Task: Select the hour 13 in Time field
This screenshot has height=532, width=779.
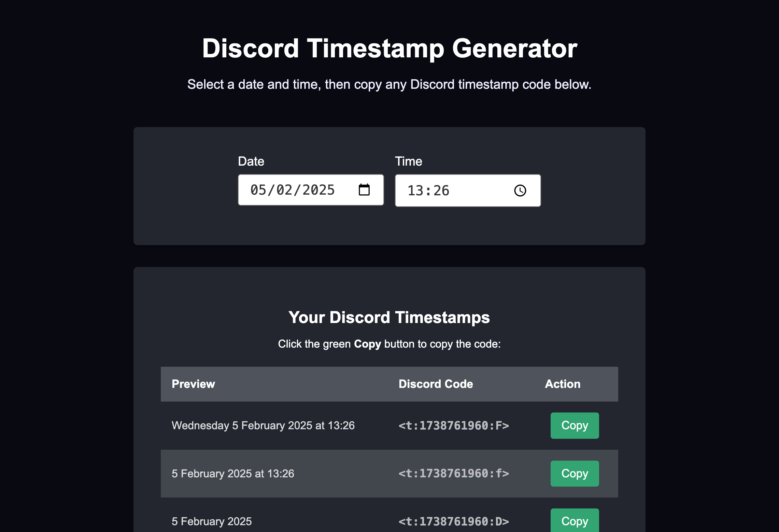Action: (x=415, y=191)
